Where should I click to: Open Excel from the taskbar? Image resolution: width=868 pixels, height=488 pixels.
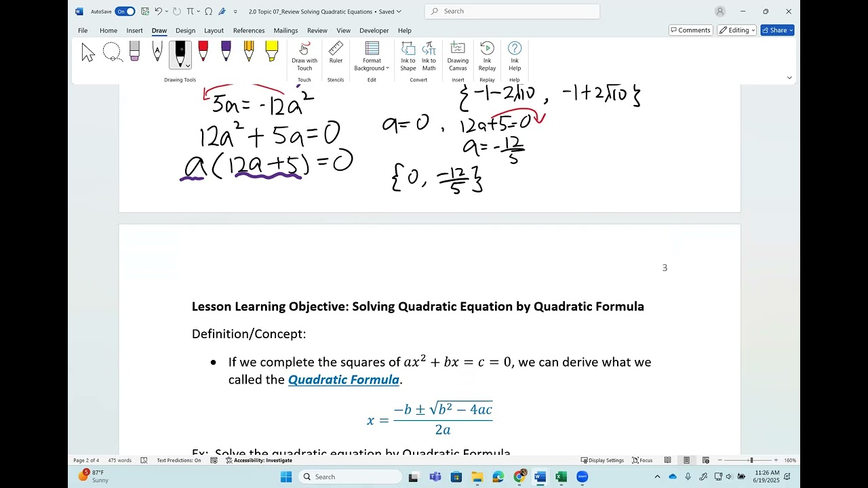pyautogui.click(x=561, y=476)
